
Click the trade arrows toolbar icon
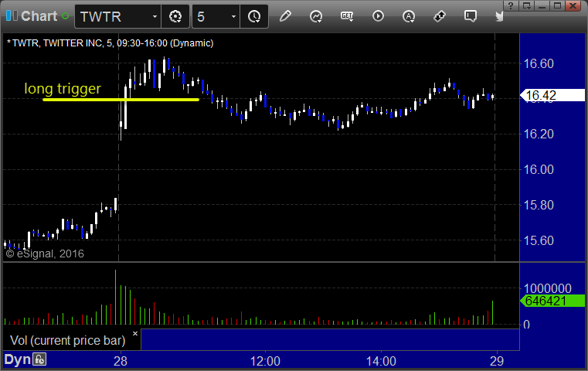click(440, 16)
